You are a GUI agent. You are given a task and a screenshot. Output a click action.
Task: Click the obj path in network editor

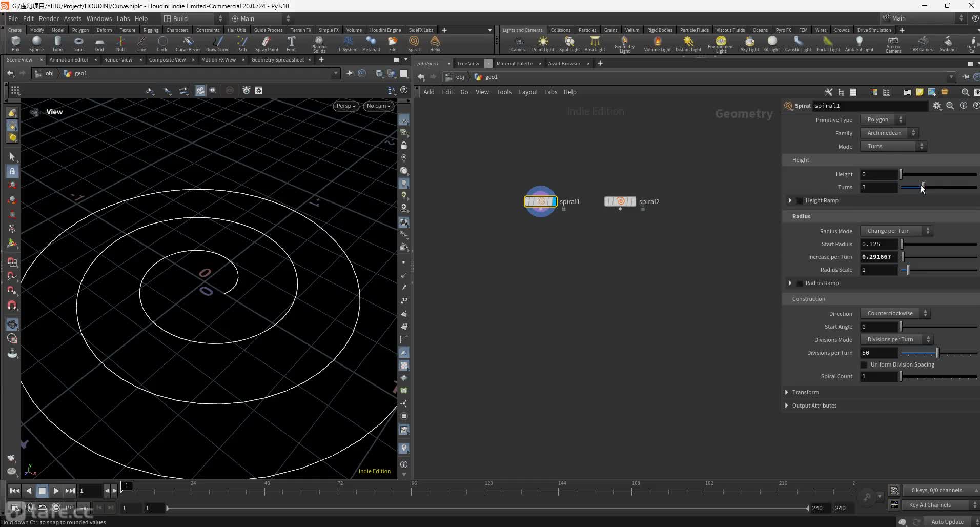point(455,77)
